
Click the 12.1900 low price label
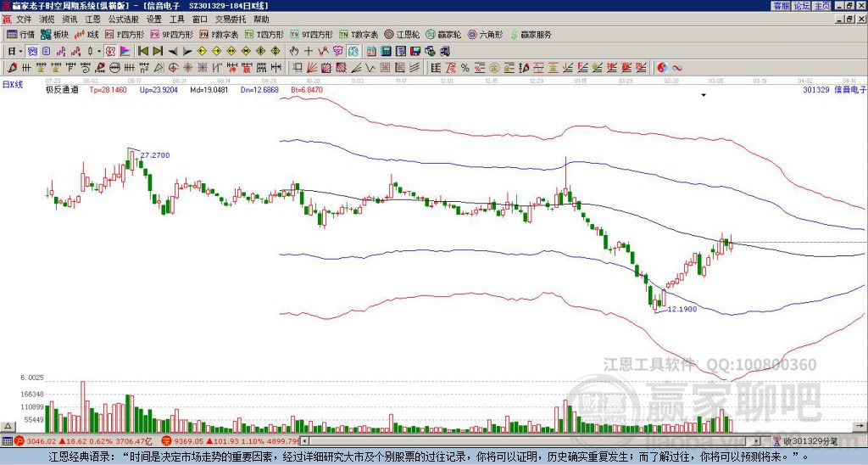(x=682, y=309)
